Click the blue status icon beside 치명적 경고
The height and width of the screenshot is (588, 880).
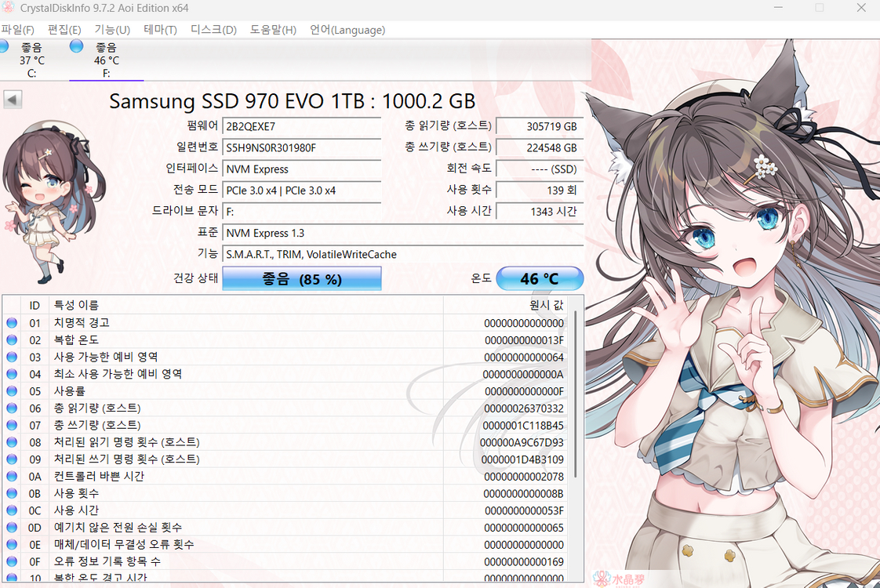point(10,321)
